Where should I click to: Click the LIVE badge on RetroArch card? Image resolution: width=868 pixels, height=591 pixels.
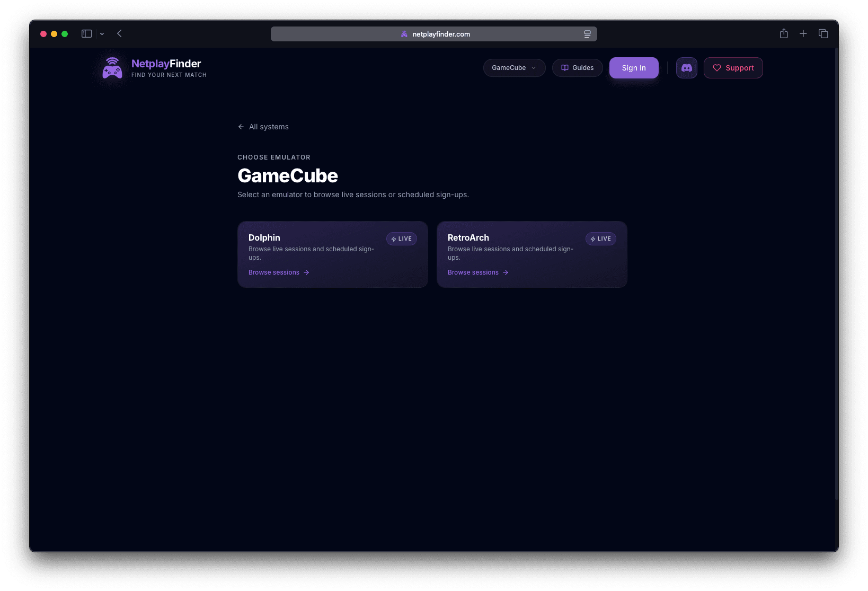tap(601, 239)
